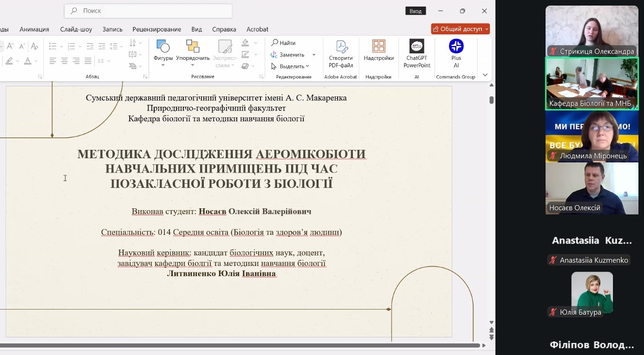644x355 pixels.
Task: Center-align the paragraph text
Action: click(x=64, y=61)
